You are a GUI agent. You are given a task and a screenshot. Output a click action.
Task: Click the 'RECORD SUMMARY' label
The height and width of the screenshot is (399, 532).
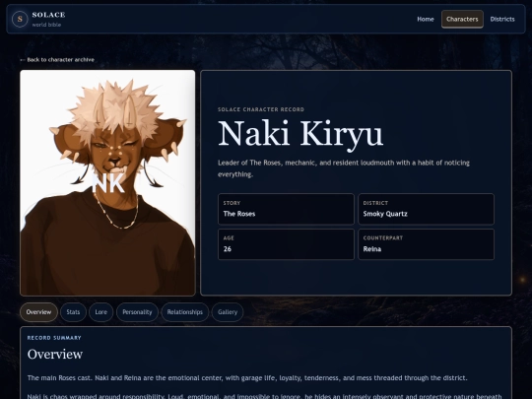[54, 338]
